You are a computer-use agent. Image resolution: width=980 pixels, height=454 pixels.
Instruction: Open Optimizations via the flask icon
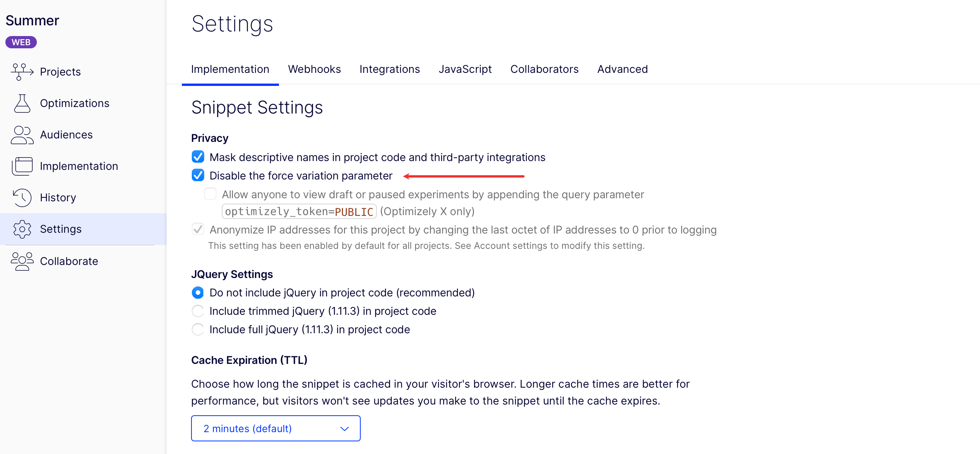tap(22, 103)
